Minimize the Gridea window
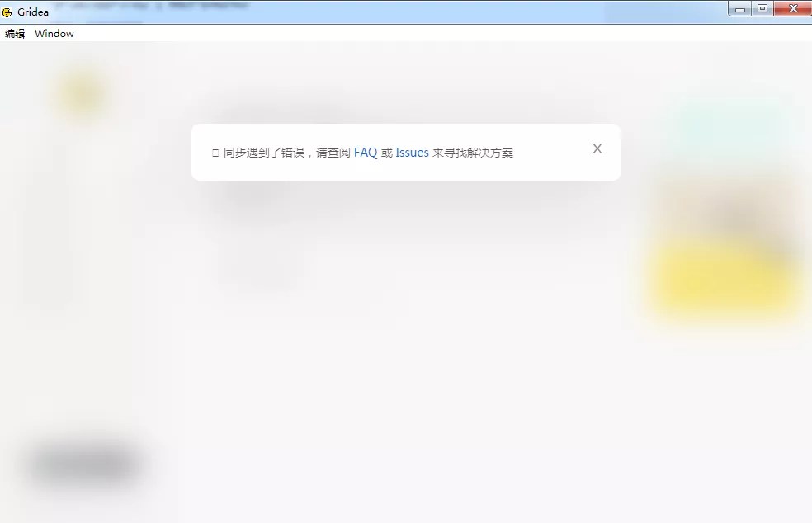Viewport: 812px width, 523px height. [x=740, y=9]
